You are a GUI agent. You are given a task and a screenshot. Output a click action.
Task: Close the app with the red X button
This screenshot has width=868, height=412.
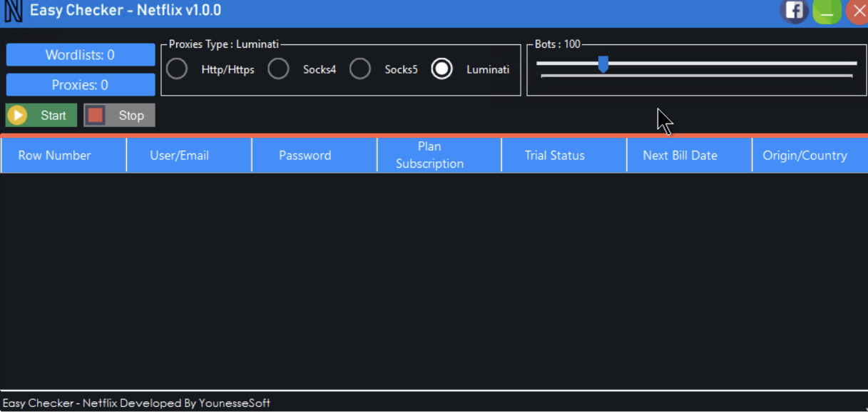pyautogui.click(x=857, y=11)
